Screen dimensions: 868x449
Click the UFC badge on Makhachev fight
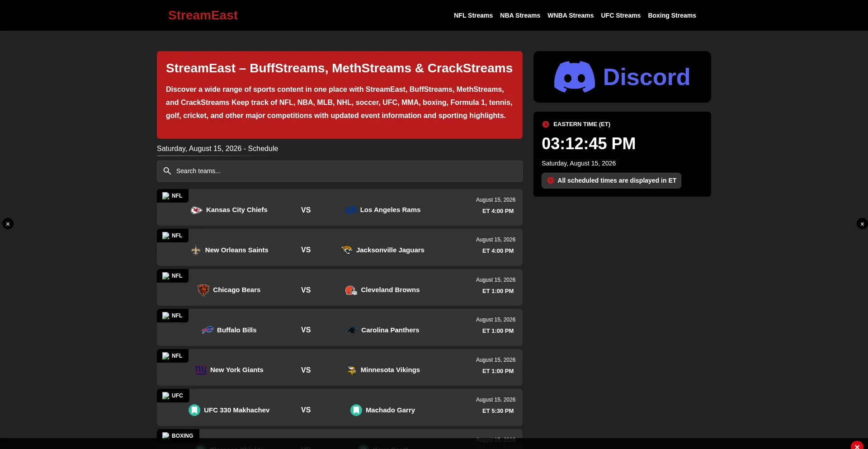point(173,396)
